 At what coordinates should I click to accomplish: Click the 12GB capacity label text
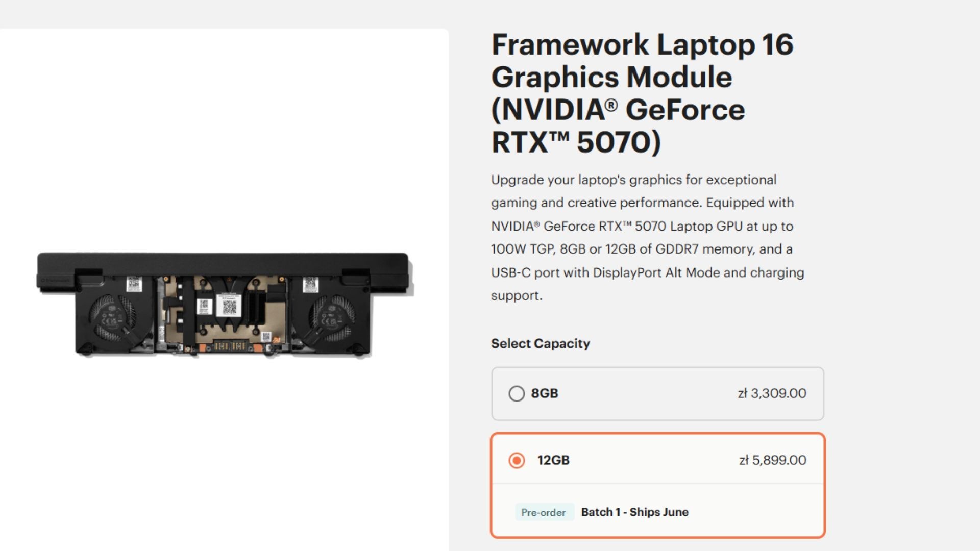point(553,460)
